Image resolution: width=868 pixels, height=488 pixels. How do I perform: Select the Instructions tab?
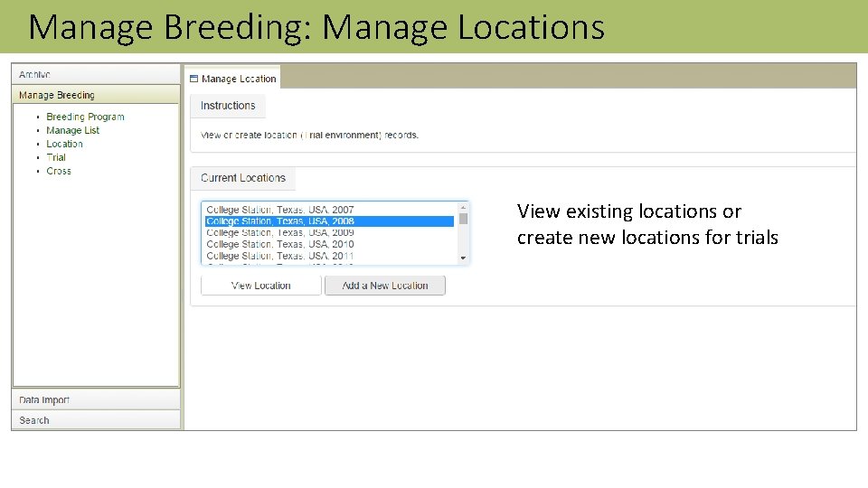[x=228, y=106]
